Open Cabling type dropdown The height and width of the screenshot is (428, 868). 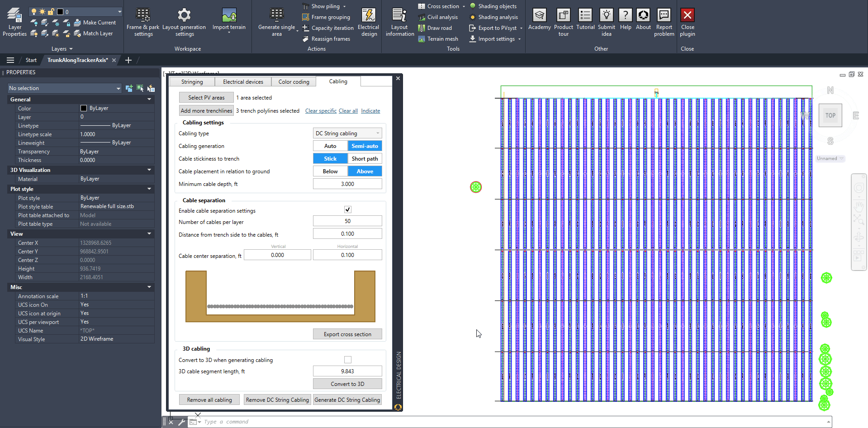click(347, 133)
